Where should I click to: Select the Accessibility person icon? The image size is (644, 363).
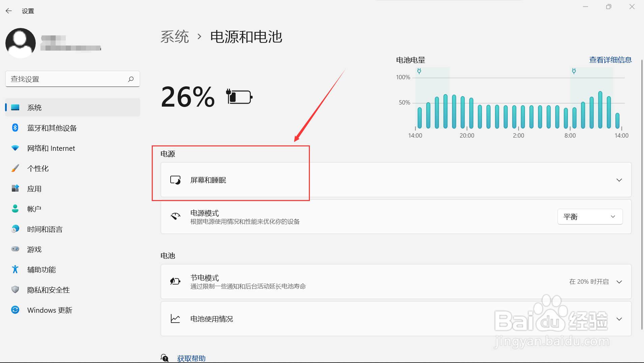pos(15,269)
